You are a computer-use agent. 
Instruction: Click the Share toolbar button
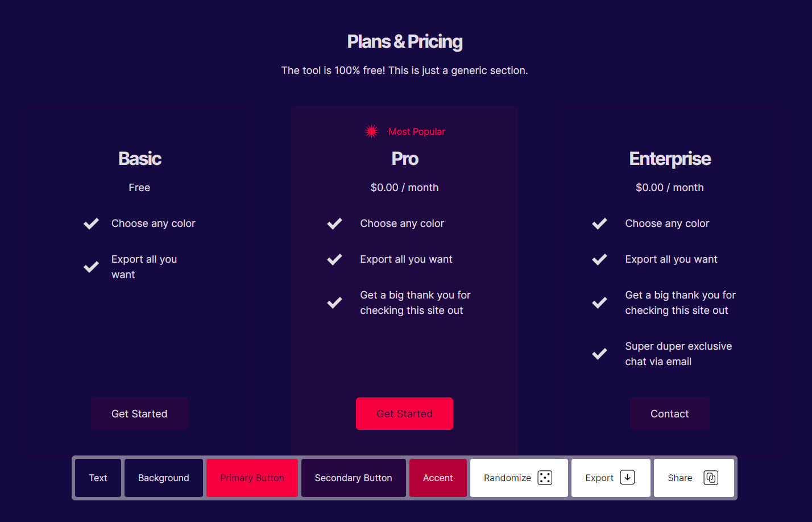694,478
